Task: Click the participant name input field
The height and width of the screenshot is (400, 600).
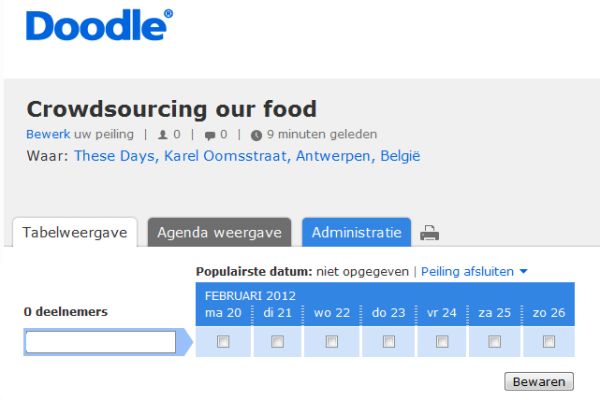Action: coord(100,342)
